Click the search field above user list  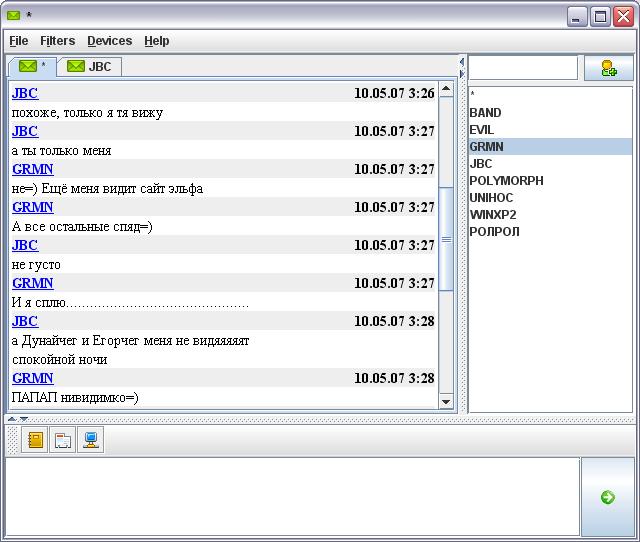(523, 68)
